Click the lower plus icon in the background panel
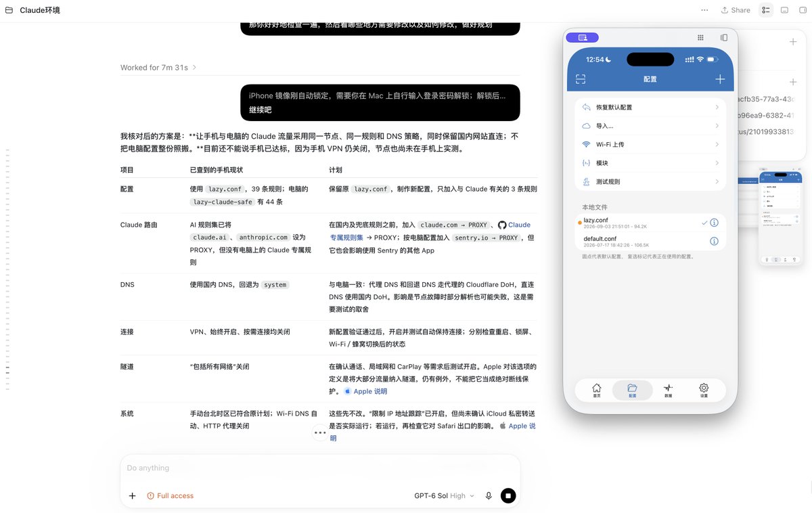 coord(793,82)
